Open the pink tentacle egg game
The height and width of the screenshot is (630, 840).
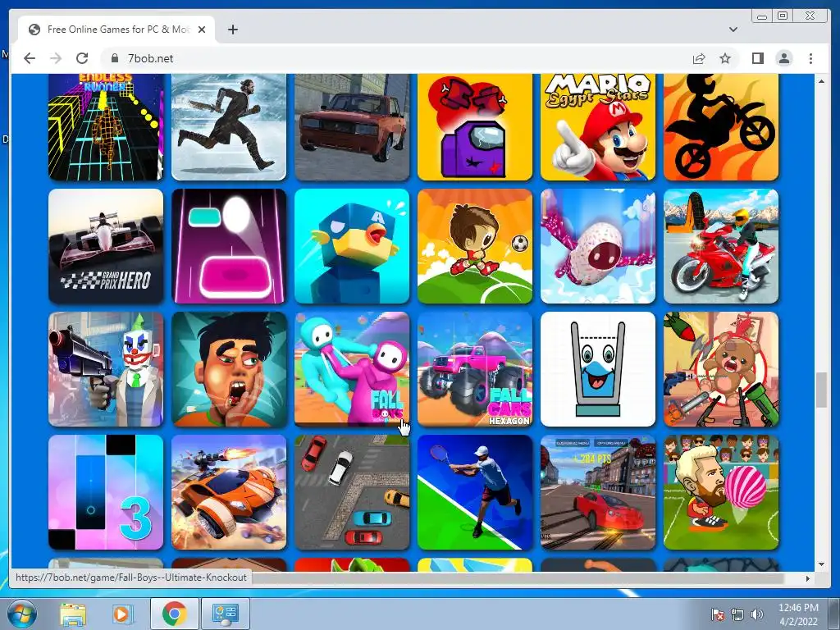point(598,246)
